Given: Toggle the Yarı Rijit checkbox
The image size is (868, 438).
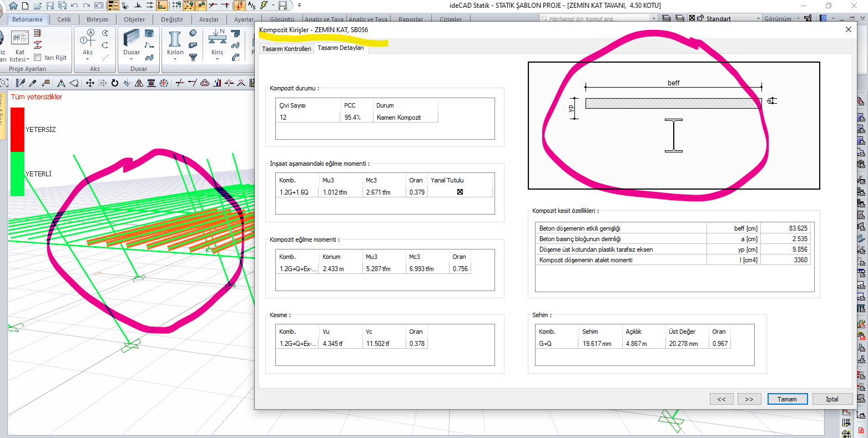Looking at the screenshot, I should coord(38,58).
